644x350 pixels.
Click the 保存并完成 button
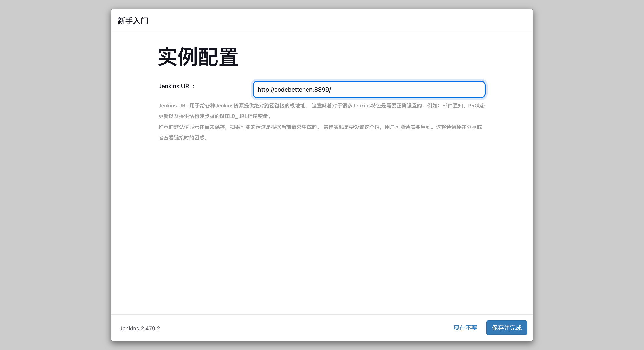point(506,327)
